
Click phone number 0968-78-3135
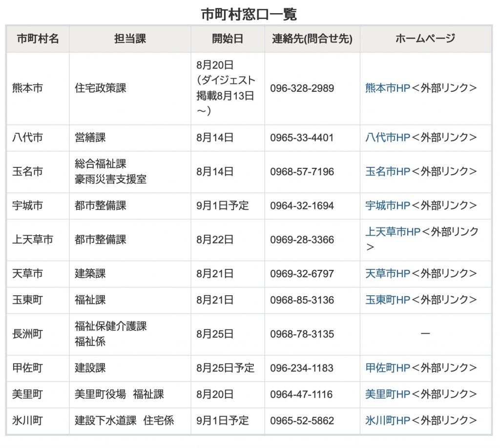point(302,335)
